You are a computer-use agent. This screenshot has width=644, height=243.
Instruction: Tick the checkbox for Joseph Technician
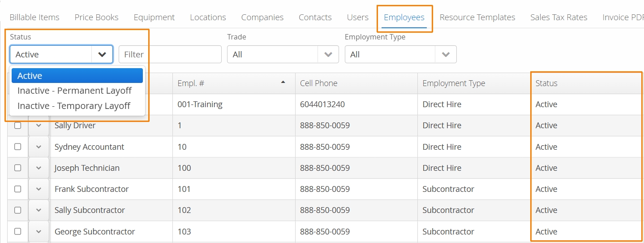[x=18, y=168]
